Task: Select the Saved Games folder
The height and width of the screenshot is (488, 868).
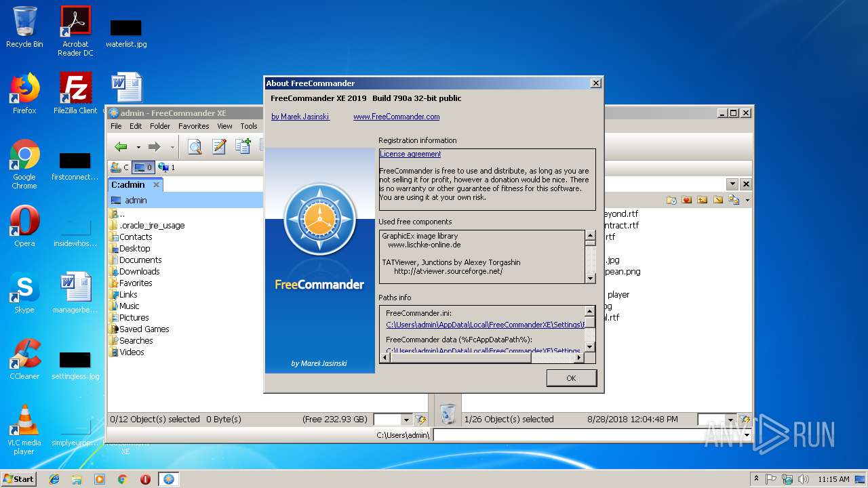Action: [144, 329]
